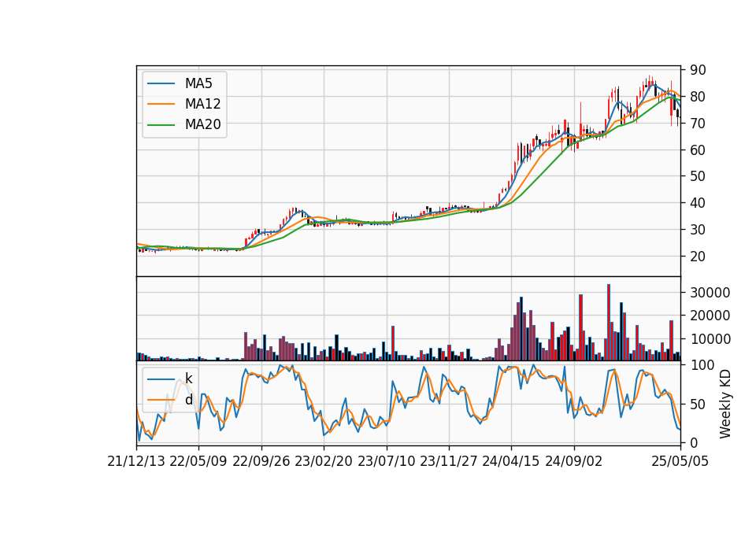Click the volume axis value 10000
This screenshot has height=543, width=756.
click(710, 339)
